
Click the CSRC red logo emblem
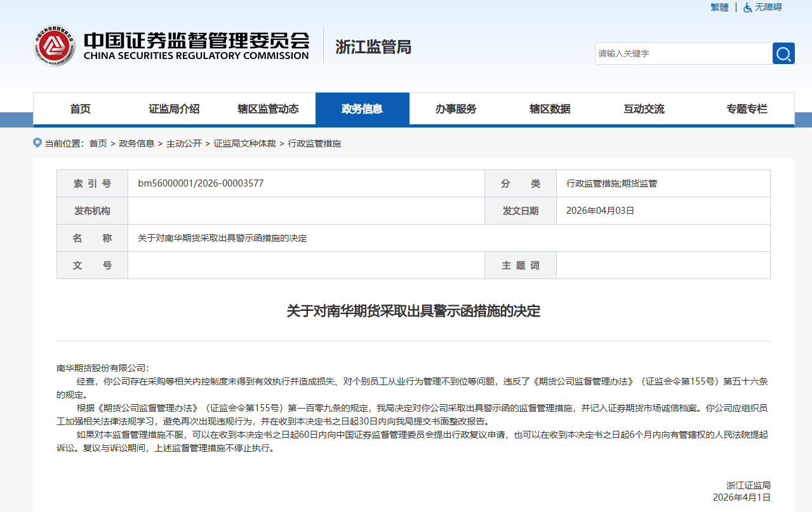(54, 46)
